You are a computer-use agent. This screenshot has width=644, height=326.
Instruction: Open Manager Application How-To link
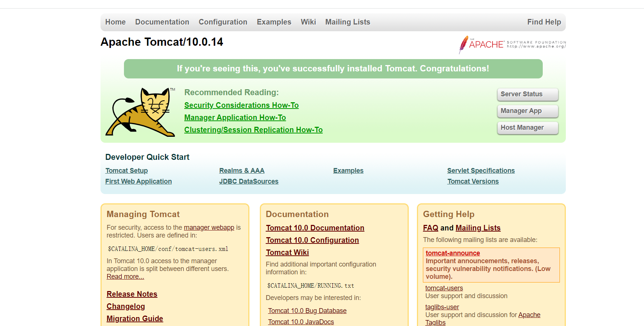(235, 117)
